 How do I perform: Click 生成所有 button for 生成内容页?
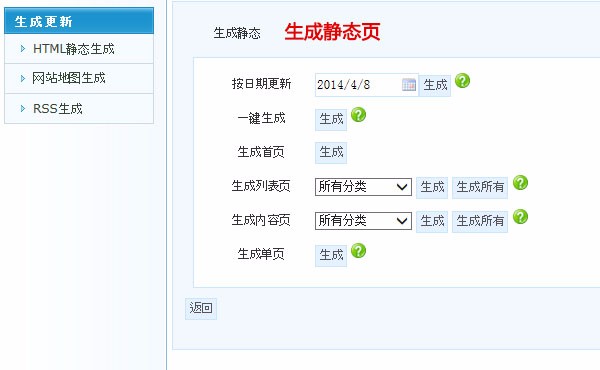[x=480, y=222]
